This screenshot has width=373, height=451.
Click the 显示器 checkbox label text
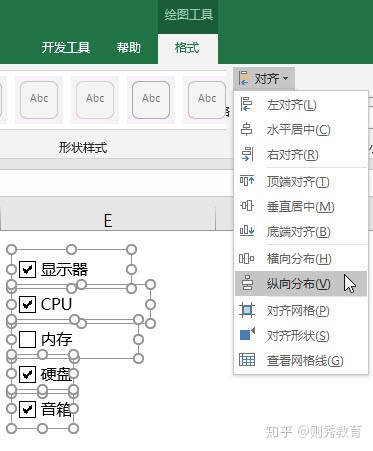64,269
